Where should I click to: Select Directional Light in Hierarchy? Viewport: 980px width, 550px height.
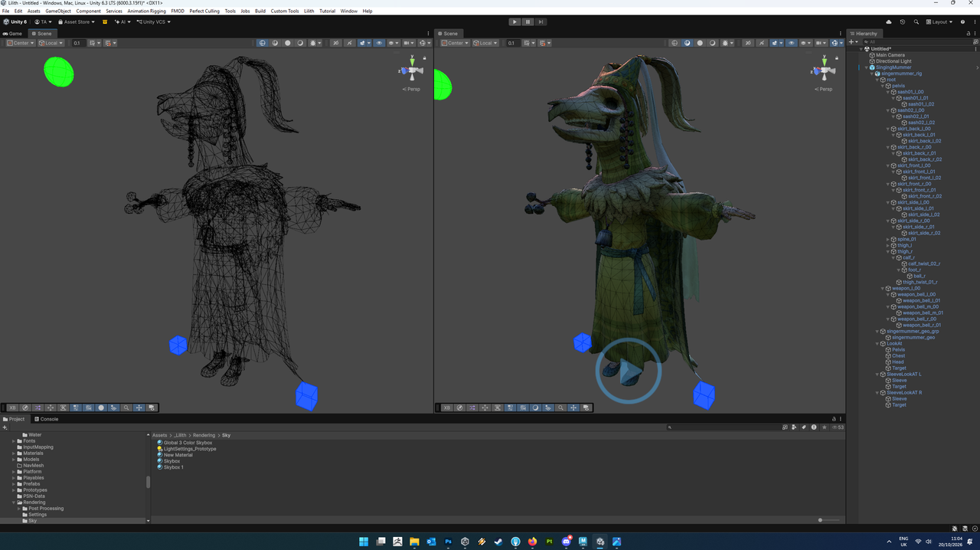coord(893,61)
